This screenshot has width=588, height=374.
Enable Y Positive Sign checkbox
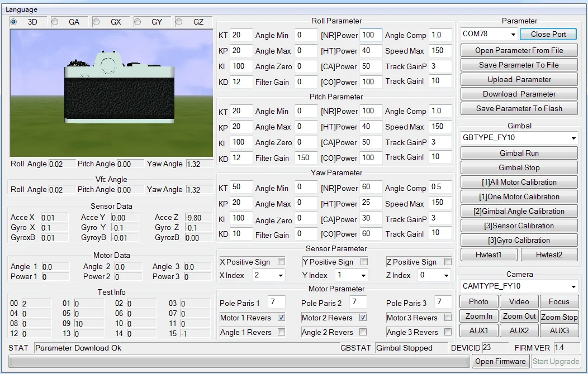364,261
